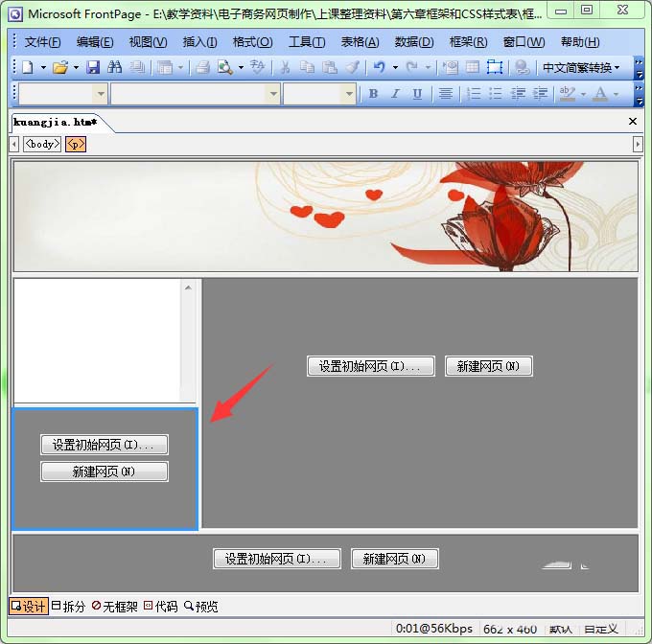Cut selection with the scissors icon
The image size is (652, 644).
286,67
